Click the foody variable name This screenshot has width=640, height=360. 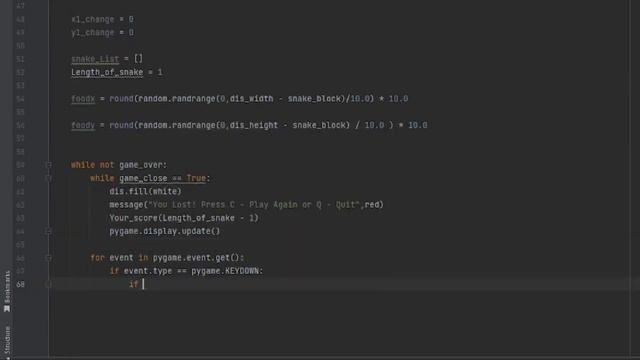[83, 125]
